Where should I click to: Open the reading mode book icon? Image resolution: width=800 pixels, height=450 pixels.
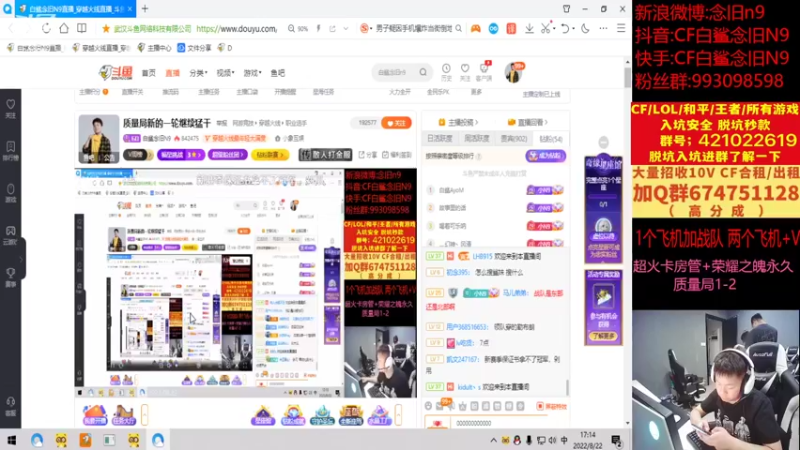pyautogui.click(x=82, y=29)
